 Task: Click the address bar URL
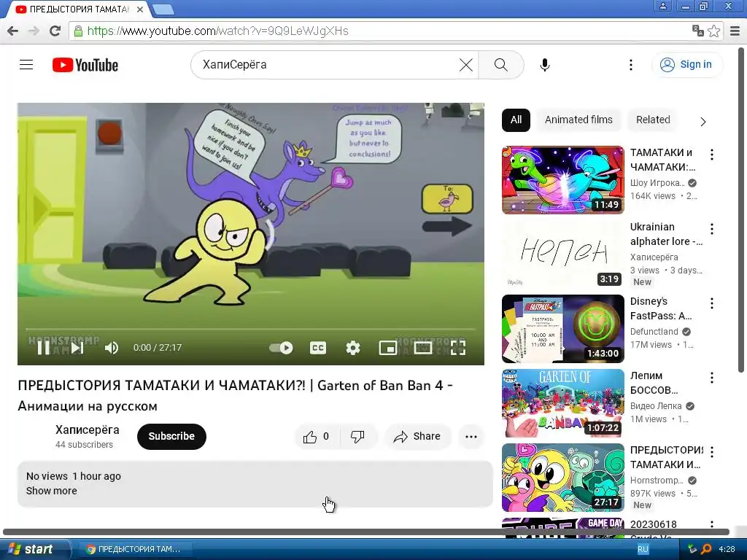pyautogui.click(x=217, y=31)
